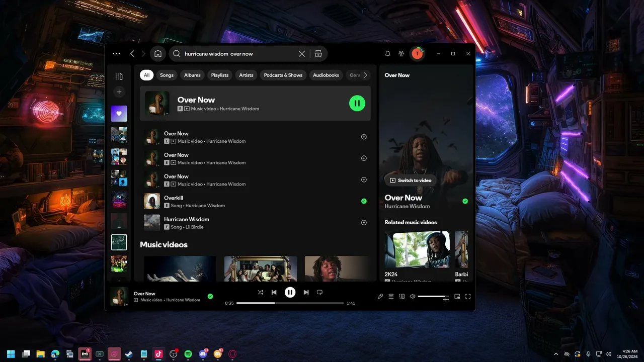Select the Songs filter tab
The height and width of the screenshot is (362, 644).
tap(167, 75)
